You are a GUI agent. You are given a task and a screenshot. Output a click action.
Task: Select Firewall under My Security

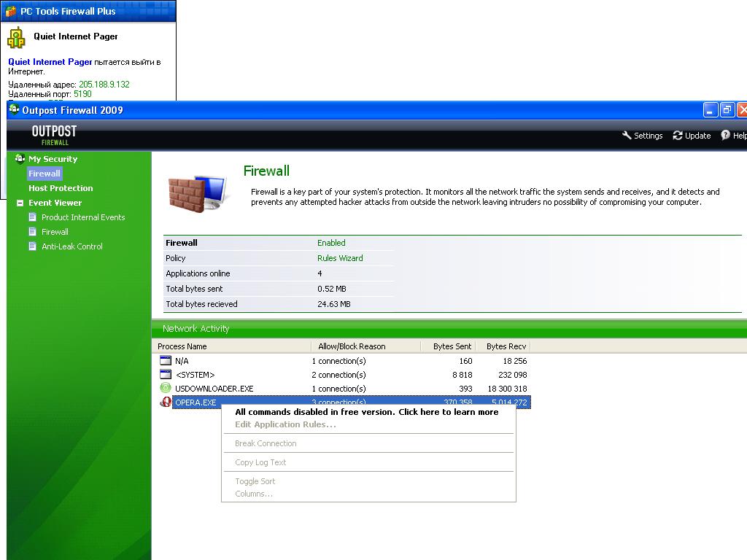tap(44, 174)
